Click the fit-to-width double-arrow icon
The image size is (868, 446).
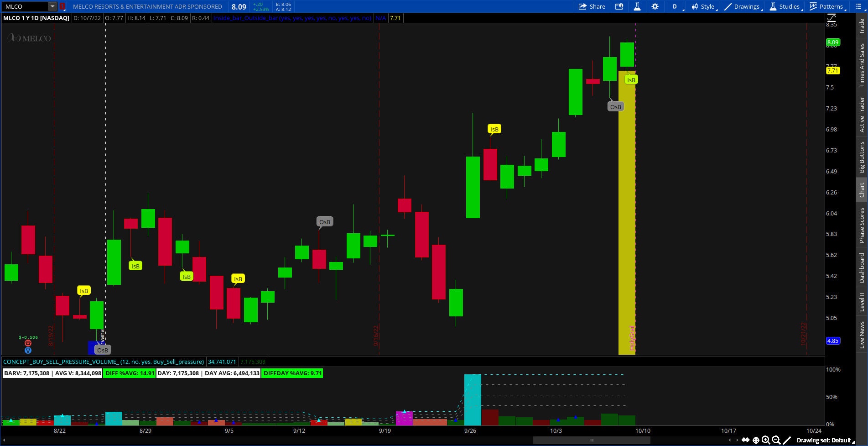point(746,440)
